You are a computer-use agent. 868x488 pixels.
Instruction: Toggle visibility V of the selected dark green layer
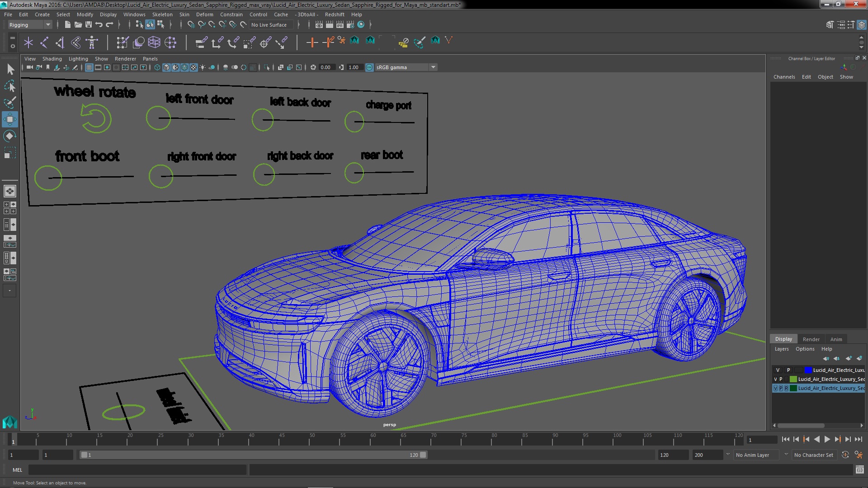776,388
